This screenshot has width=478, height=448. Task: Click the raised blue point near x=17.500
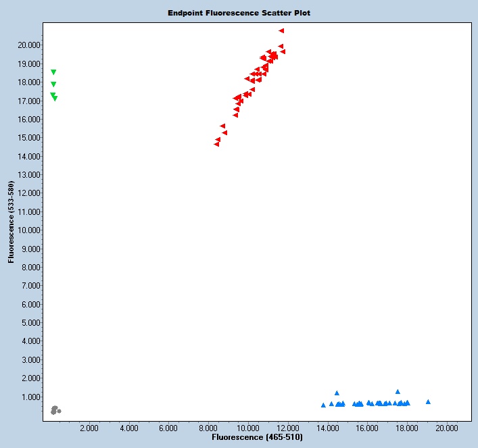398,391
